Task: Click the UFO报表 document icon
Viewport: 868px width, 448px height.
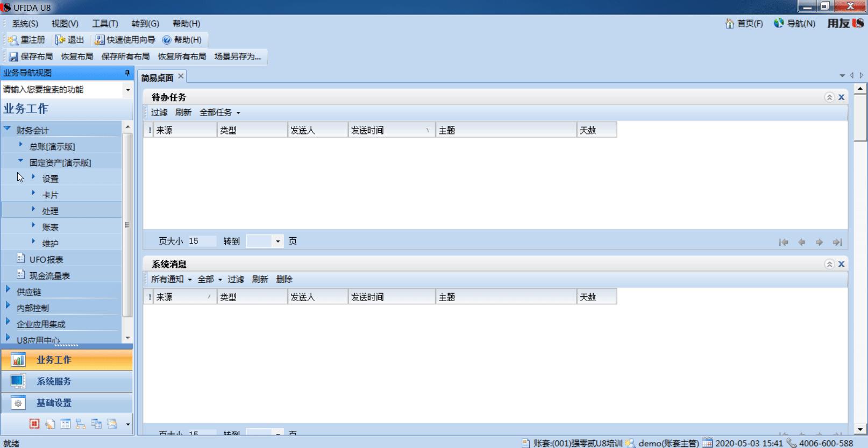Action: (x=21, y=259)
